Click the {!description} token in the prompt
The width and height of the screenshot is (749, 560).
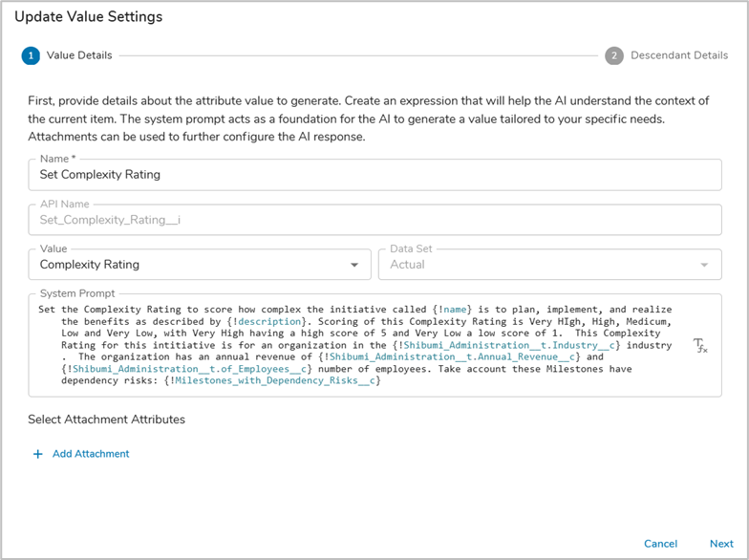point(265,321)
